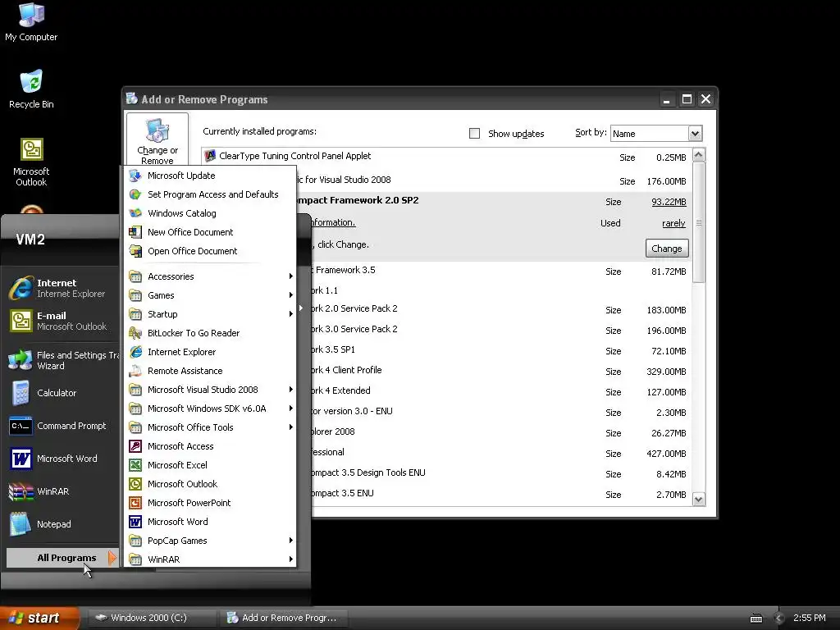840x630 pixels.
Task: Click All Programs in start menu
Action: 62,558
